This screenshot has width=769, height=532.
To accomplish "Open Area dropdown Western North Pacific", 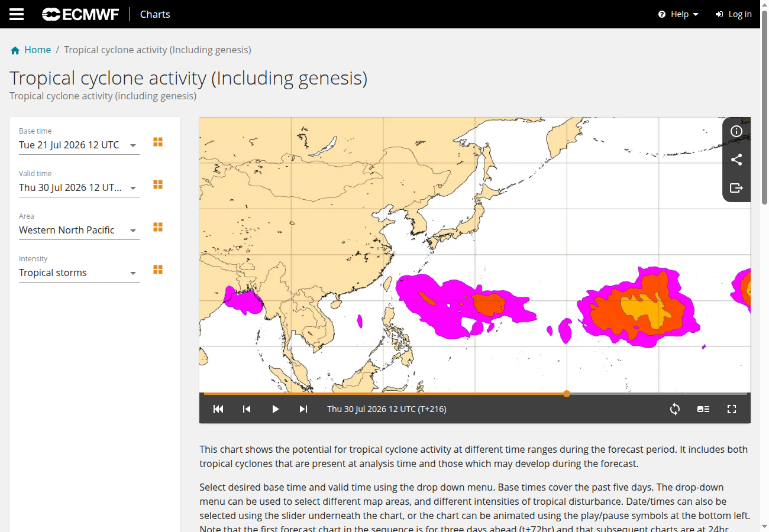I will point(79,230).
